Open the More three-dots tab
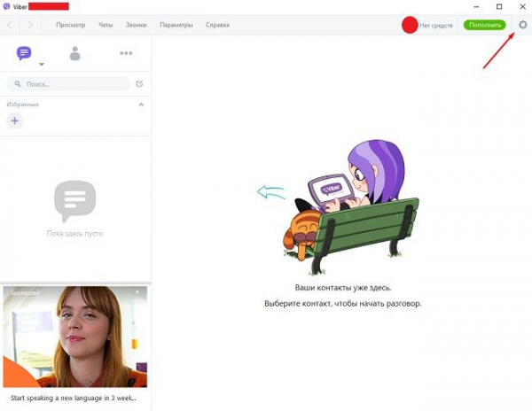This screenshot has height=411, width=532. tap(126, 53)
